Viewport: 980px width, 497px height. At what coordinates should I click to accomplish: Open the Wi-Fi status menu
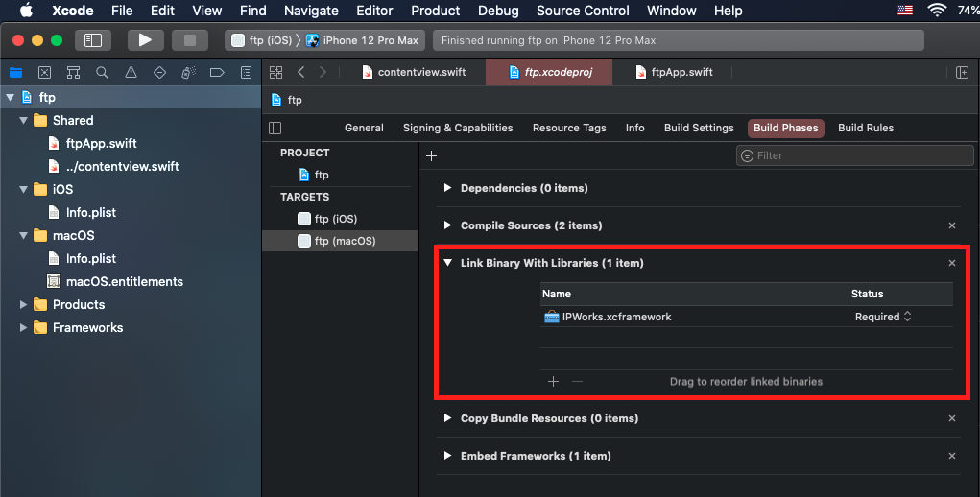936,10
